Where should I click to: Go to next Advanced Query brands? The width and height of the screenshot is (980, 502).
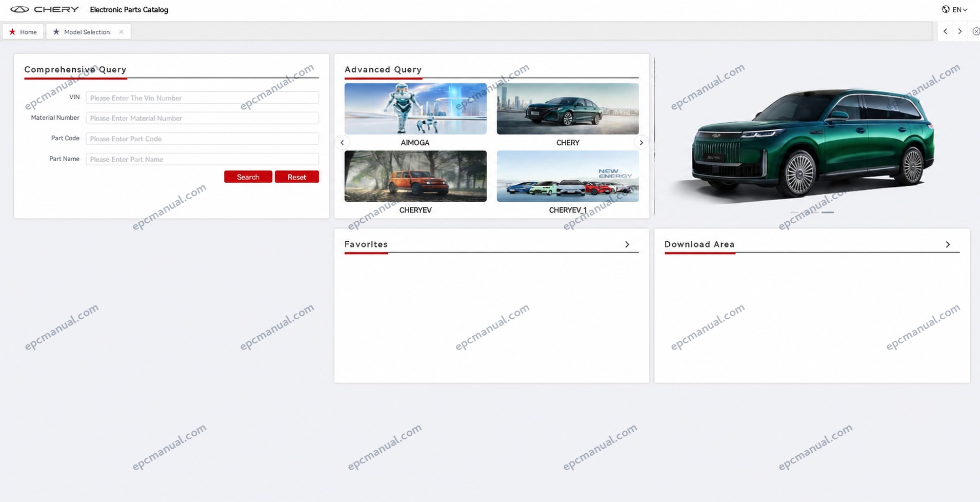(641, 143)
